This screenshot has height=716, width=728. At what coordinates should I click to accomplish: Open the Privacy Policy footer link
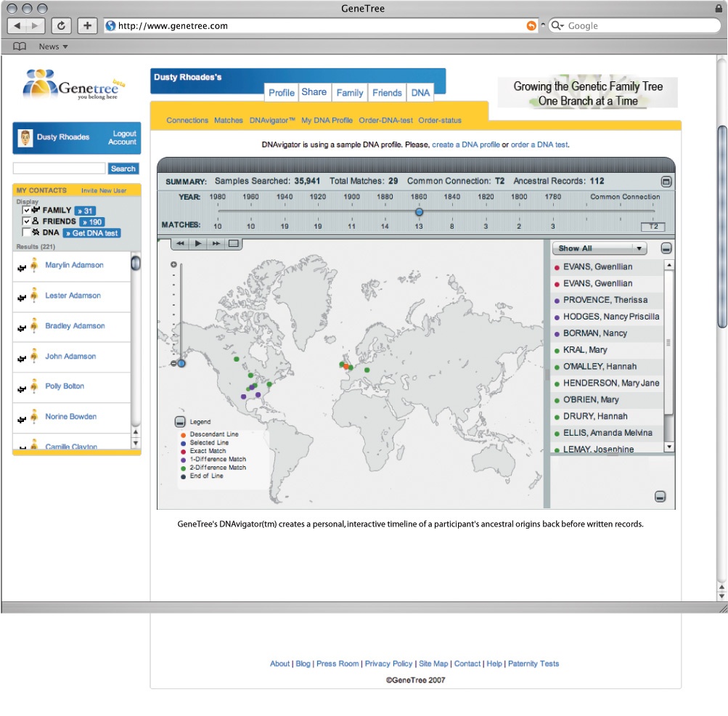tap(388, 664)
